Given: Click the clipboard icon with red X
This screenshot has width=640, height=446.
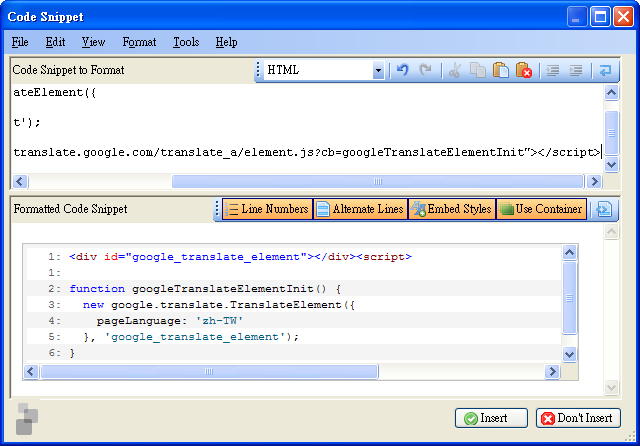Looking at the screenshot, I should pos(524,70).
